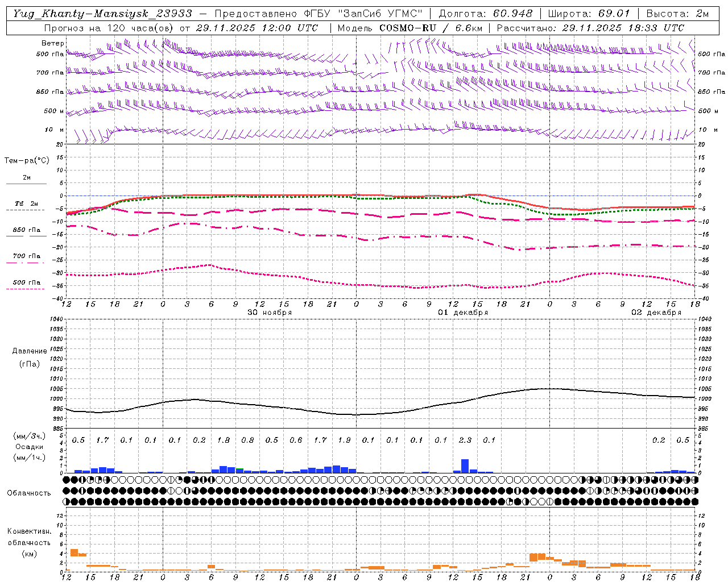Click the (мм/1ч.) unit label
This screenshot has width=728, height=582.
pyautogui.click(x=30, y=458)
